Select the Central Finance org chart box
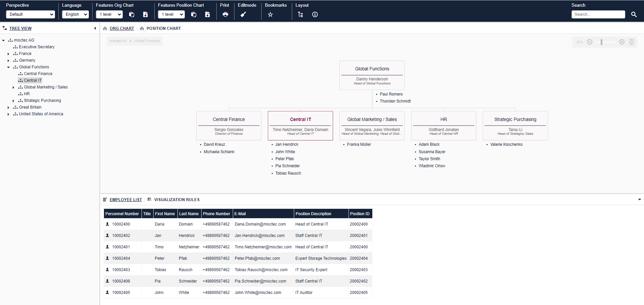 (x=229, y=126)
